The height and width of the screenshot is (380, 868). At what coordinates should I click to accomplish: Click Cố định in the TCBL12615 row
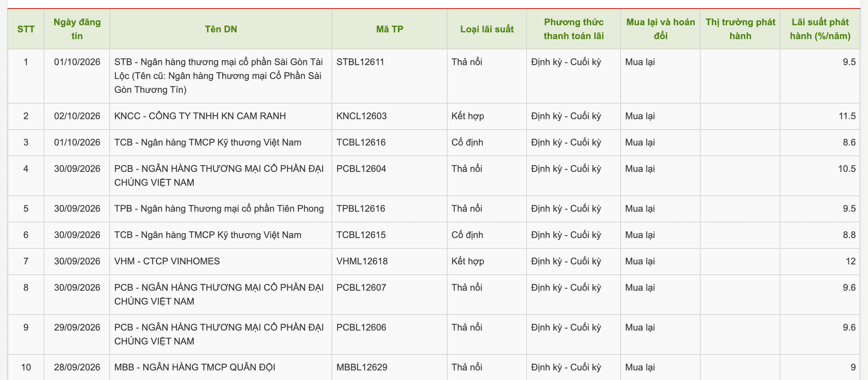(x=467, y=235)
